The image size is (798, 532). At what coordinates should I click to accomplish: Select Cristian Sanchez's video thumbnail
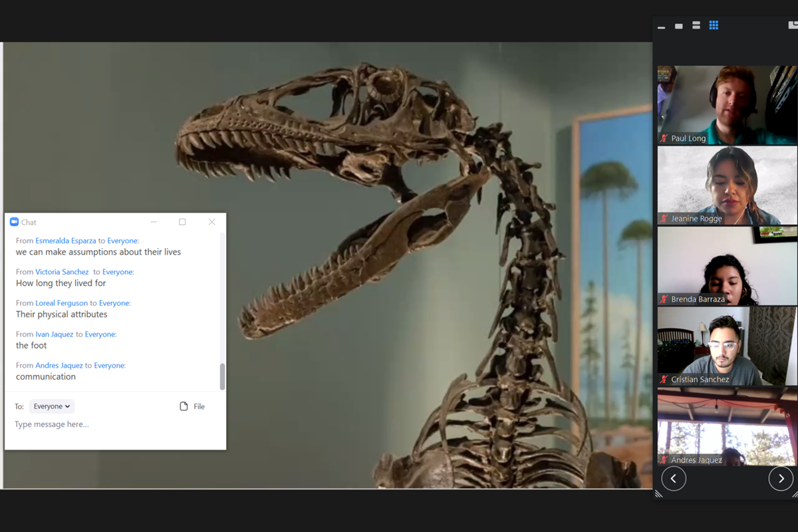[727, 346]
